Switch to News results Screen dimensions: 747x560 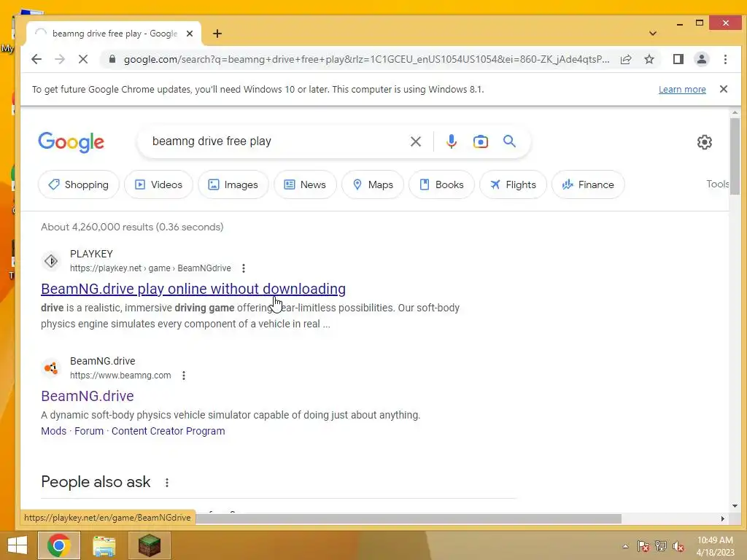pyautogui.click(x=305, y=184)
